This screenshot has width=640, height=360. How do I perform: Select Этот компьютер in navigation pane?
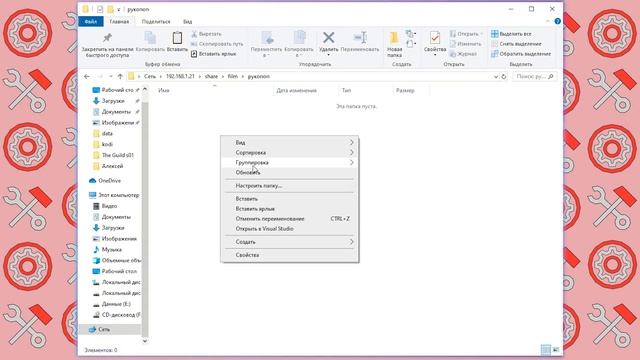(118, 195)
